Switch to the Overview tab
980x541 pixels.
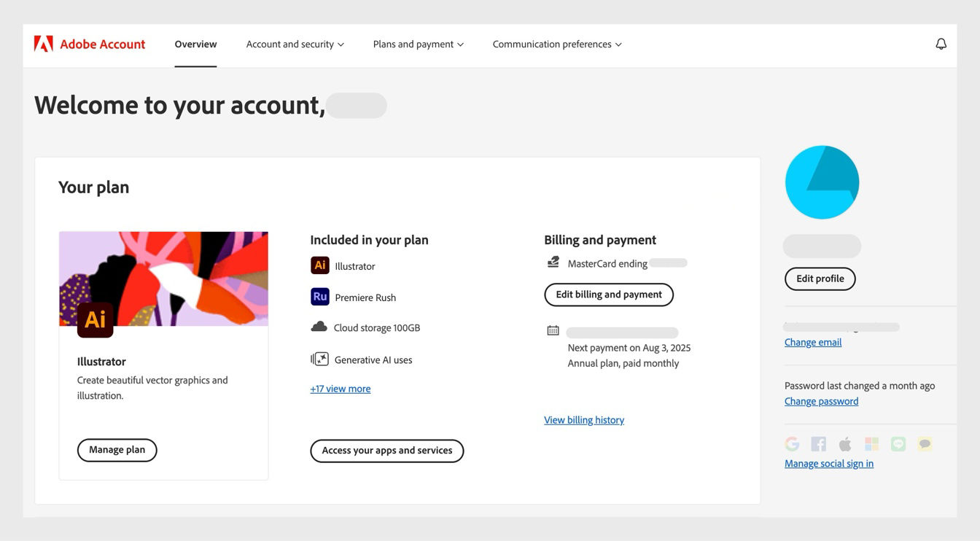pos(195,44)
